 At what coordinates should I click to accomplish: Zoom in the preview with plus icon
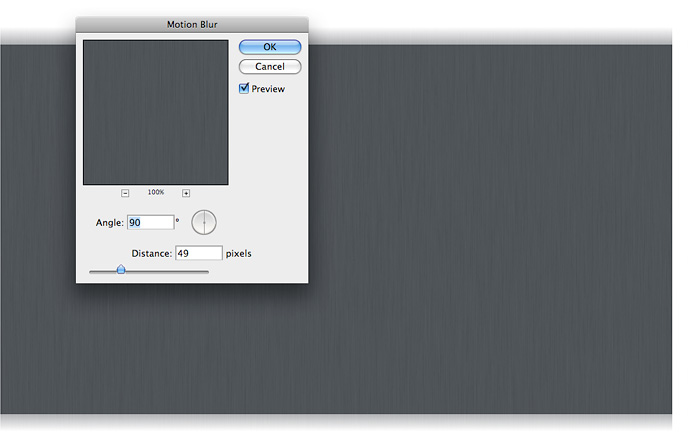(x=186, y=193)
